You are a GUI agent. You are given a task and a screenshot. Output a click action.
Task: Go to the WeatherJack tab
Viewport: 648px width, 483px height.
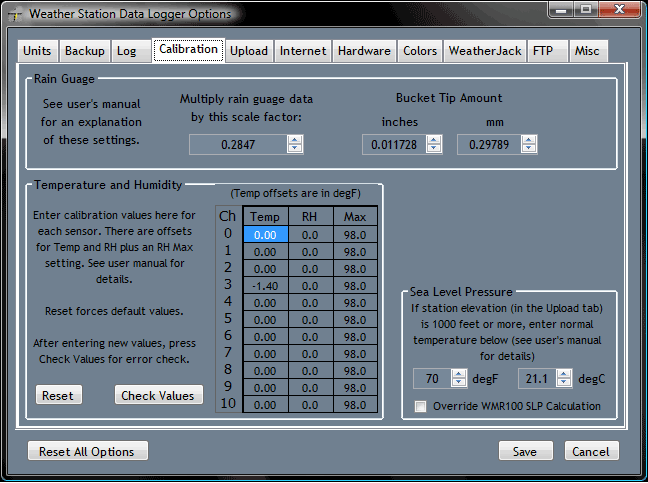tap(484, 51)
